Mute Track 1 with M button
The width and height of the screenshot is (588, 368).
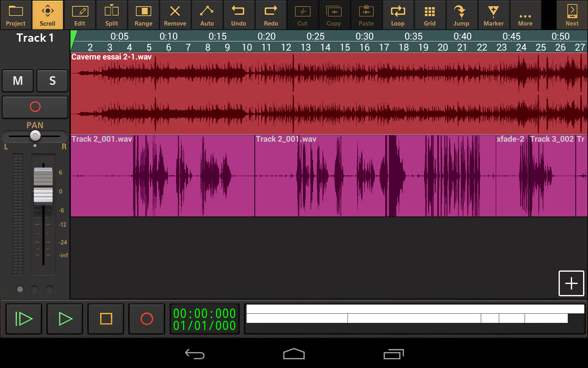tap(18, 81)
